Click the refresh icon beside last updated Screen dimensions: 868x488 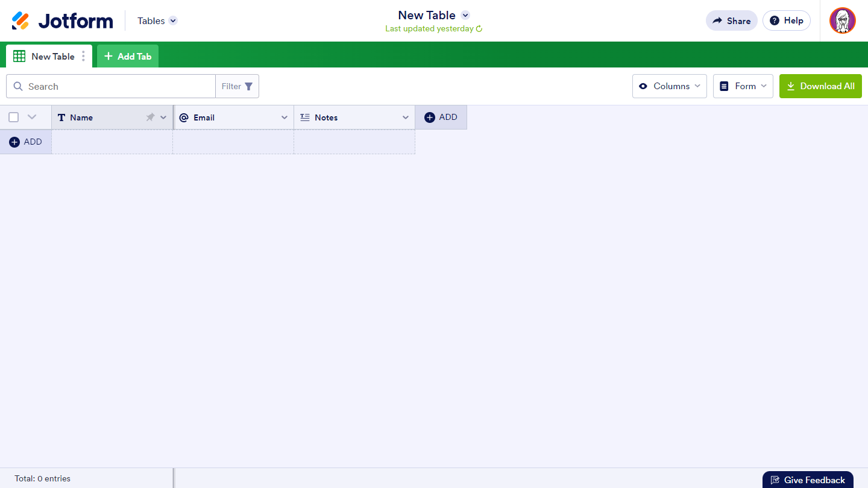pos(479,29)
